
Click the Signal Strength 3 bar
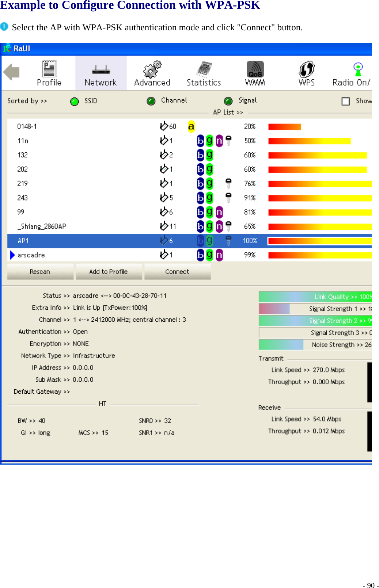point(315,333)
